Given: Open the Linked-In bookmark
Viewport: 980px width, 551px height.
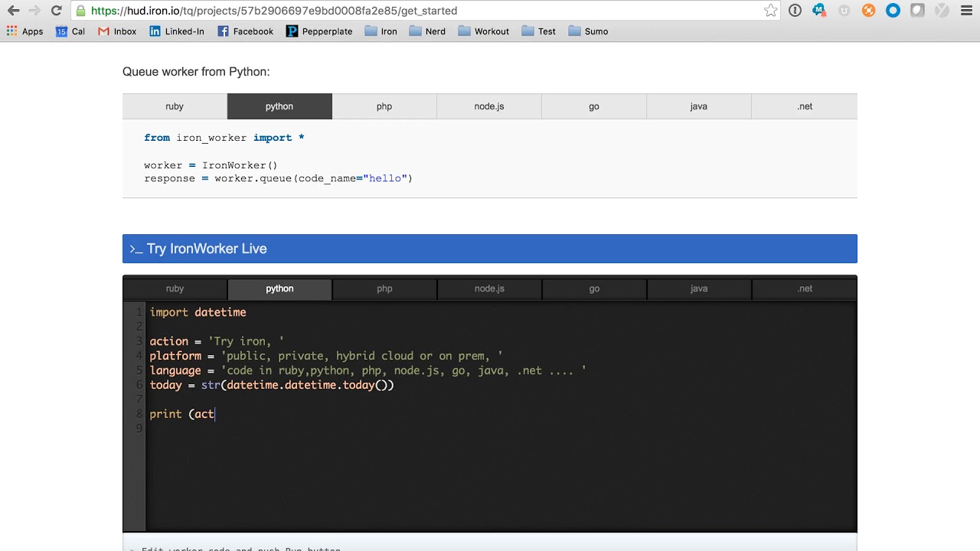Looking at the screenshot, I should [x=177, y=31].
